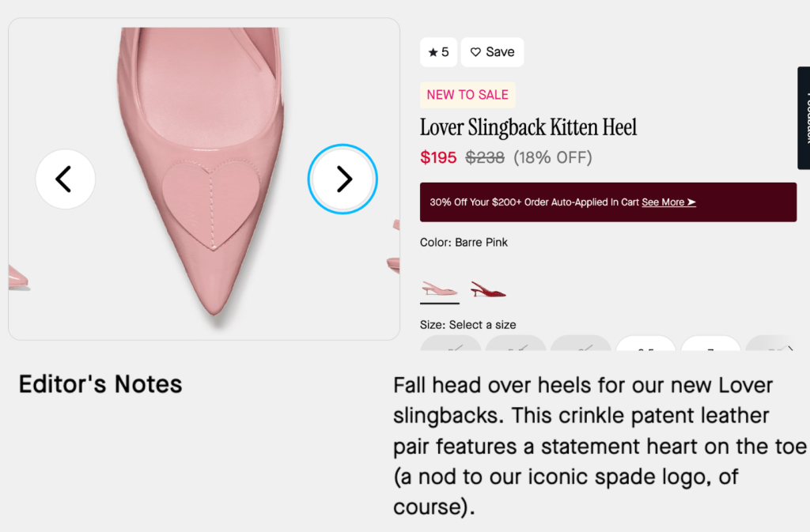Click the arrow after See More

click(x=691, y=202)
